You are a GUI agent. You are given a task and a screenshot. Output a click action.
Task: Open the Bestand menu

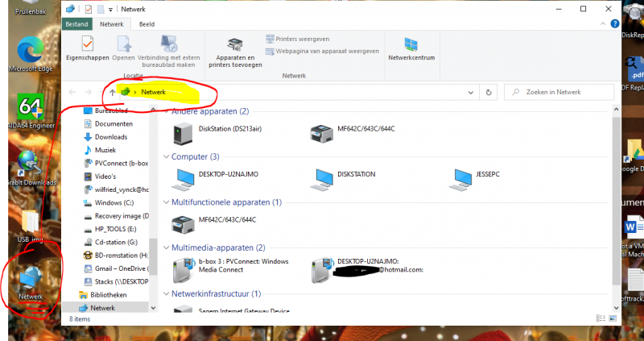(77, 25)
